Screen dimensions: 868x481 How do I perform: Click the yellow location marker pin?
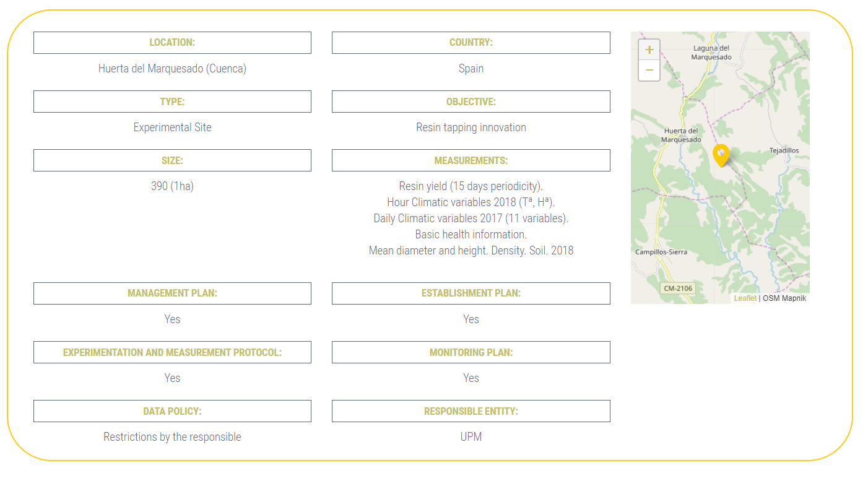coord(721,155)
